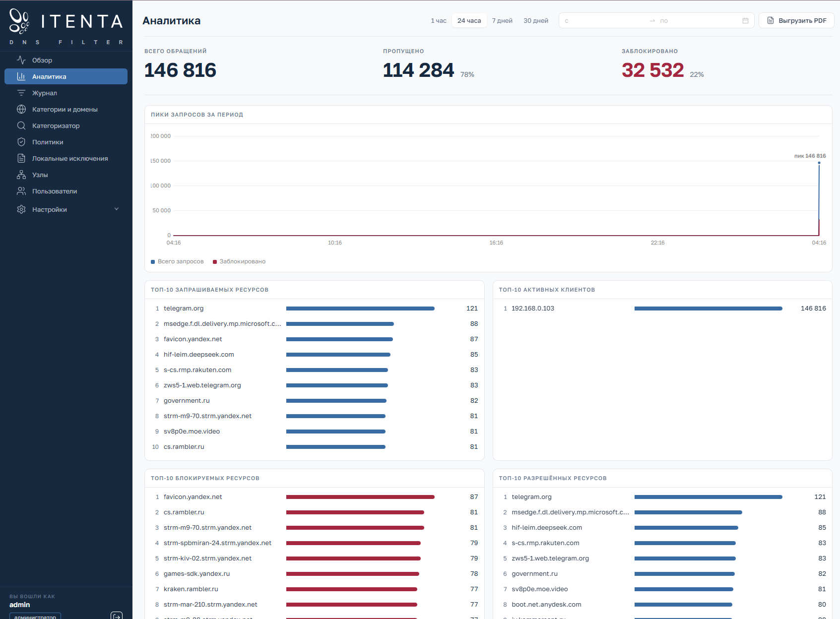Click the пик 146 816 chart point
This screenshot has width=840, height=619.
click(x=819, y=163)
